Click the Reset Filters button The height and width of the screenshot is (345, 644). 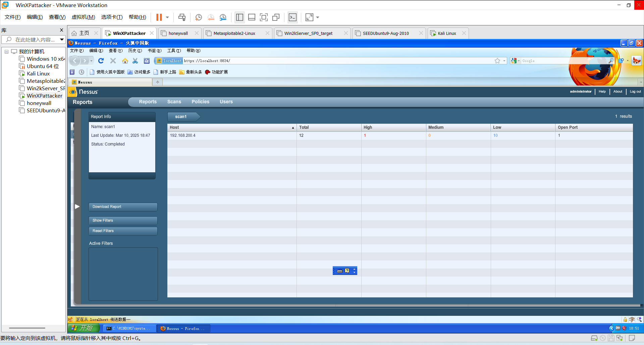click(x=123, y=231)
